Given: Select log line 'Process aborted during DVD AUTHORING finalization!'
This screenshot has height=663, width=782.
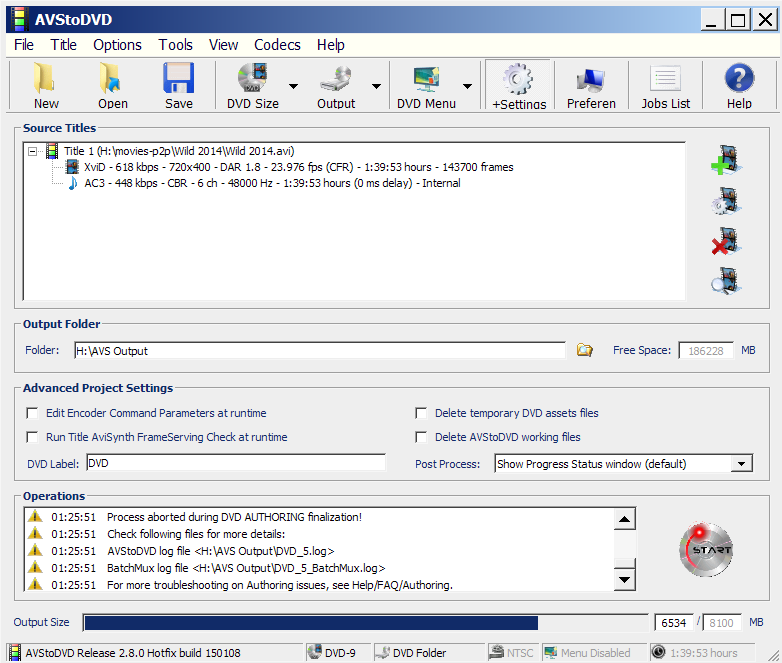Looking at the screenshot, I should [x=234, y=517].
